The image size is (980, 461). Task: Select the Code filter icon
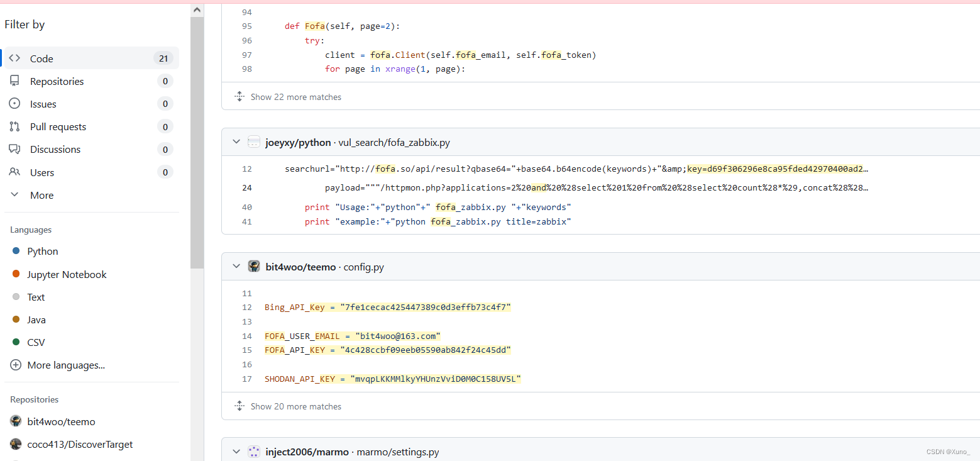pos(14,58)
